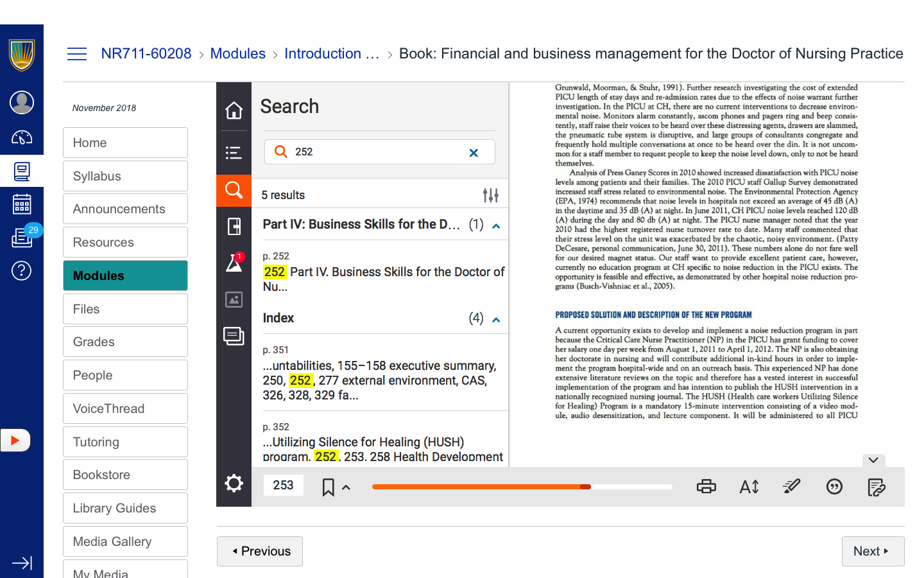
Task: Open the Canvas calendar icon
Action: pyautogui.click(x=22, y=204)
